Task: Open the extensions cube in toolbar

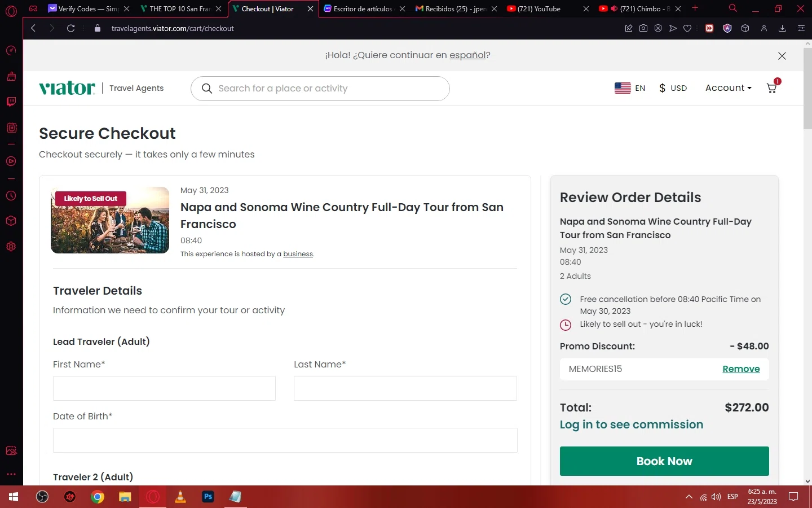Action: 745,28
